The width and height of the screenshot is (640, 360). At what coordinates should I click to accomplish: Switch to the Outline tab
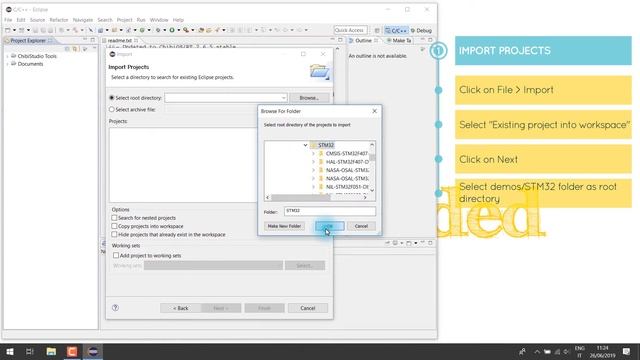[363, 40]
